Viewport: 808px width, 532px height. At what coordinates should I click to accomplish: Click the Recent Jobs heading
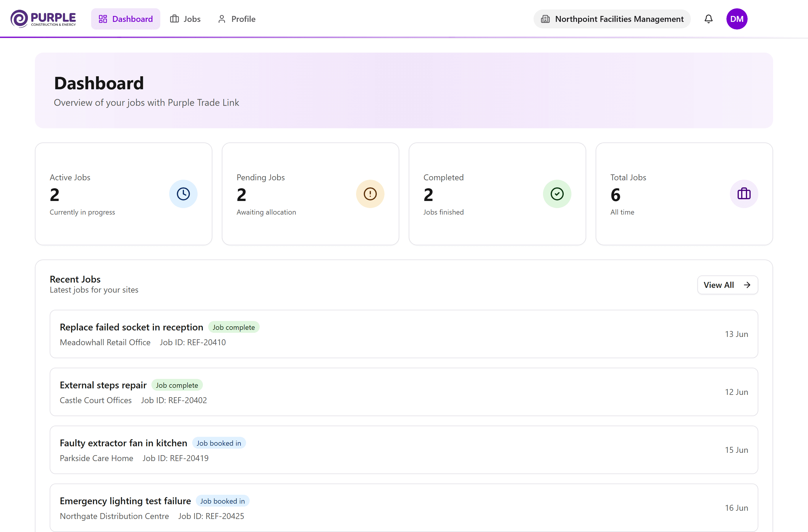coord(75,279)
